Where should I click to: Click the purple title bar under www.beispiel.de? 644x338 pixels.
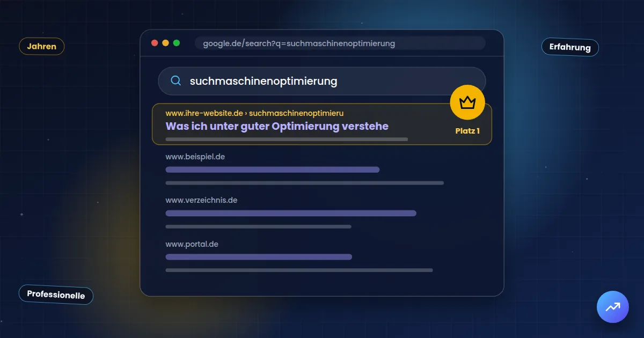[x=273, y=170]
